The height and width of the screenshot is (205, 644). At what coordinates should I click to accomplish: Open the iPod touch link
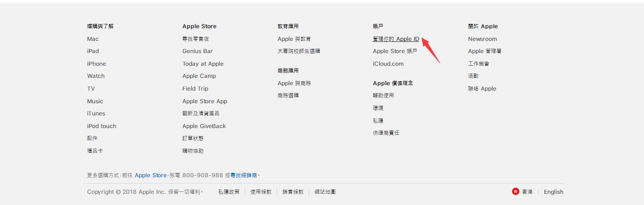102,126
